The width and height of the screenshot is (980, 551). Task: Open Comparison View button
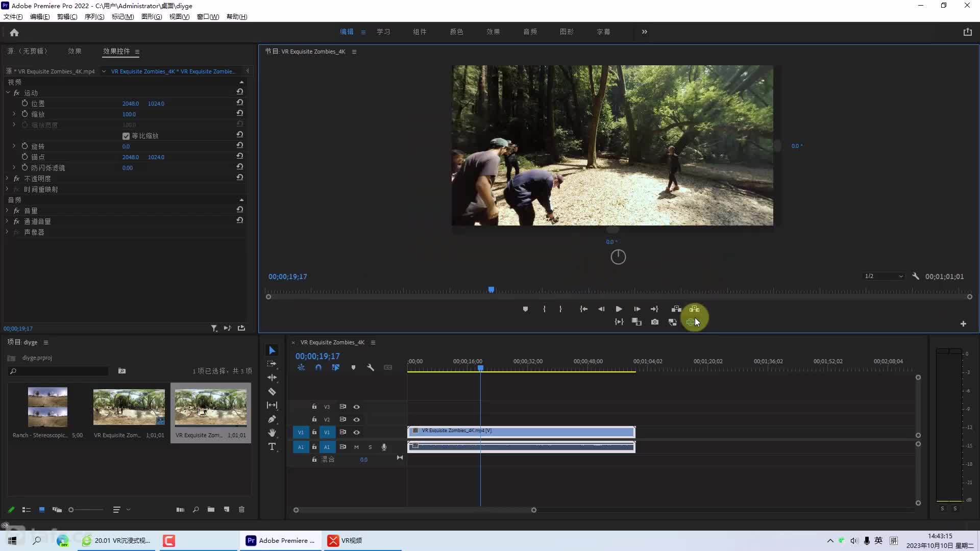[x=673, y=322]
